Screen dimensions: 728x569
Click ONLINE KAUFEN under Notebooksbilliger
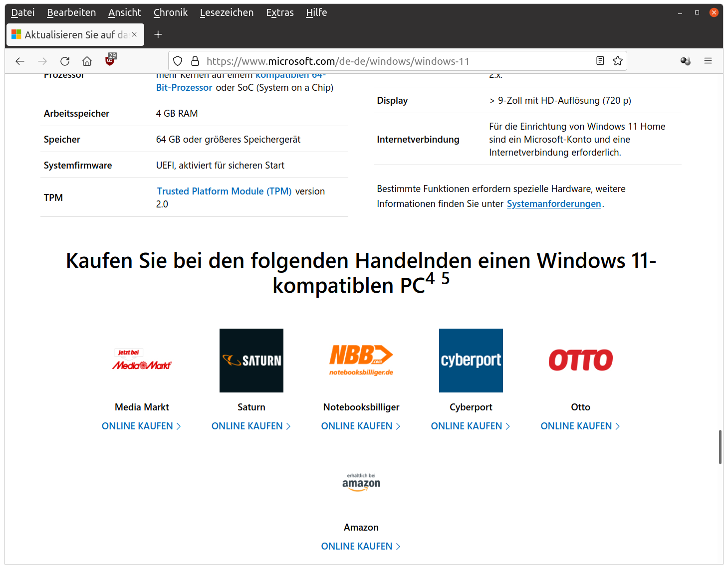[361, 426]
